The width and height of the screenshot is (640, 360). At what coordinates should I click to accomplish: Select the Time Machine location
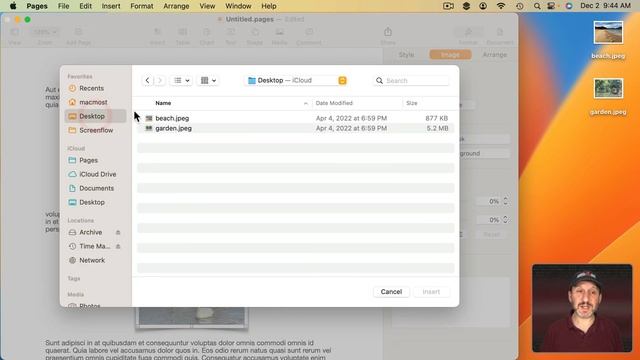[x=94, y=246]
